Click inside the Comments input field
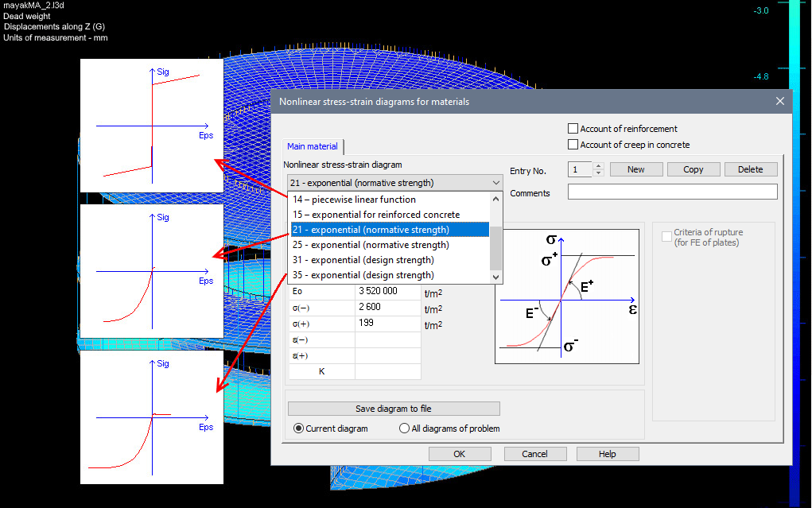Screen dimensions: 812x508 coord(672,191)
